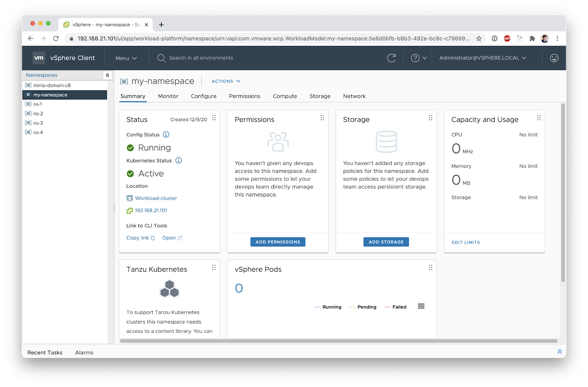The height and width of the screenshot is (387, 588).
Task: Open the Storage tab
Action: coord(320,96)
